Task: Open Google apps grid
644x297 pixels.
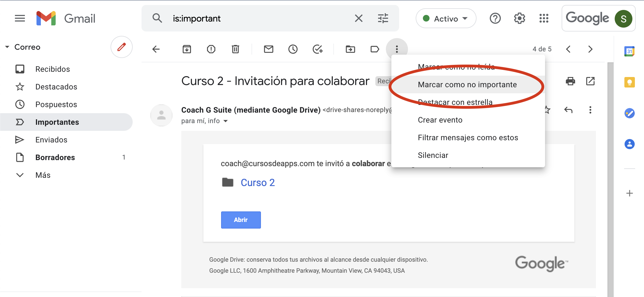Action: click(x=544, y=18)
